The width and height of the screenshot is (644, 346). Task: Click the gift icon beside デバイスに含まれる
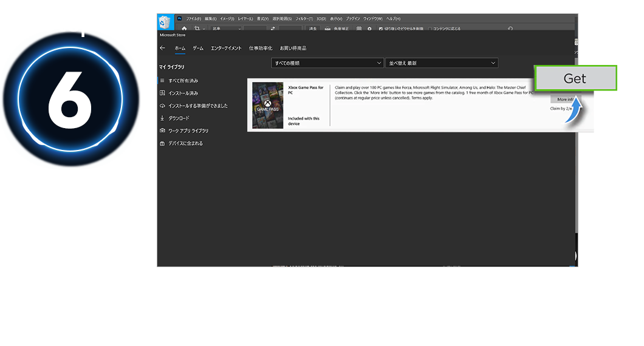coord(162,143)
